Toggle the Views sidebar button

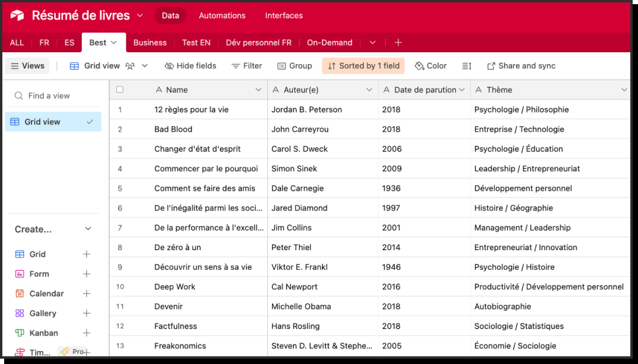pos(27,66)
